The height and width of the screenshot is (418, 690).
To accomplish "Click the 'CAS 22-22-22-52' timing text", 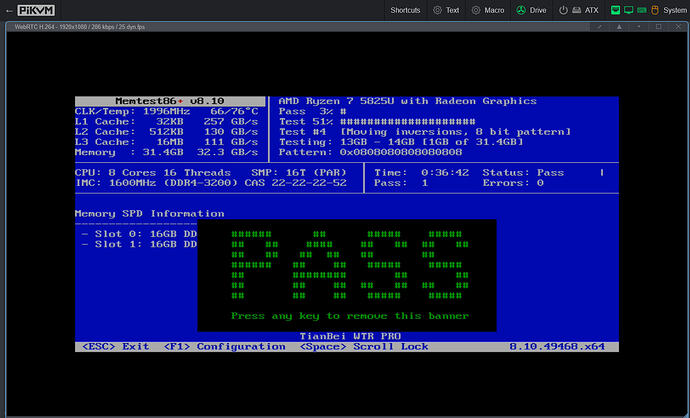I will point(295,183).
